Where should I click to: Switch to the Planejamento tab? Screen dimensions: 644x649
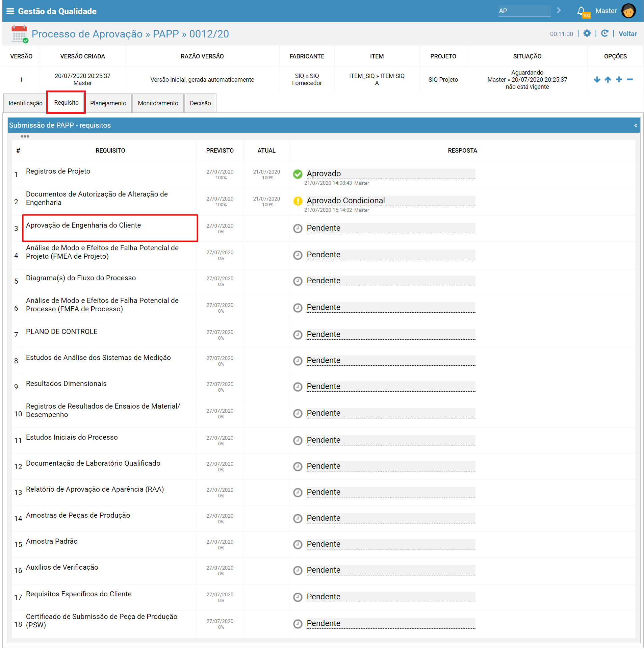(x=108, y=103)
